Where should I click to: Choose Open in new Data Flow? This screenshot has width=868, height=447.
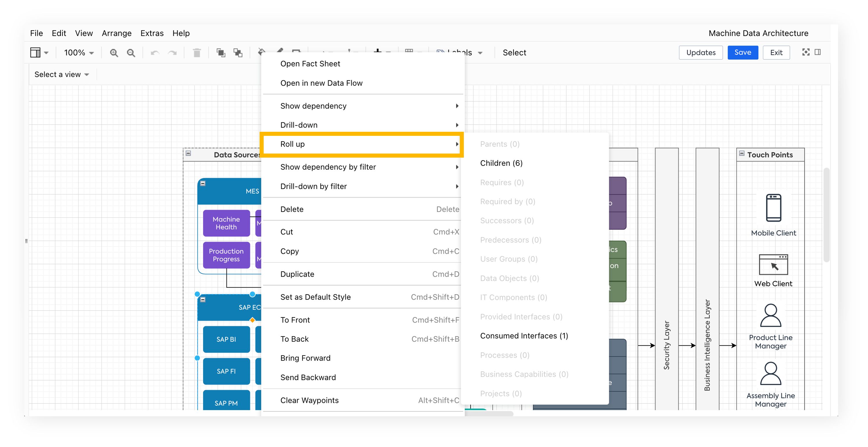coord(363,83)
